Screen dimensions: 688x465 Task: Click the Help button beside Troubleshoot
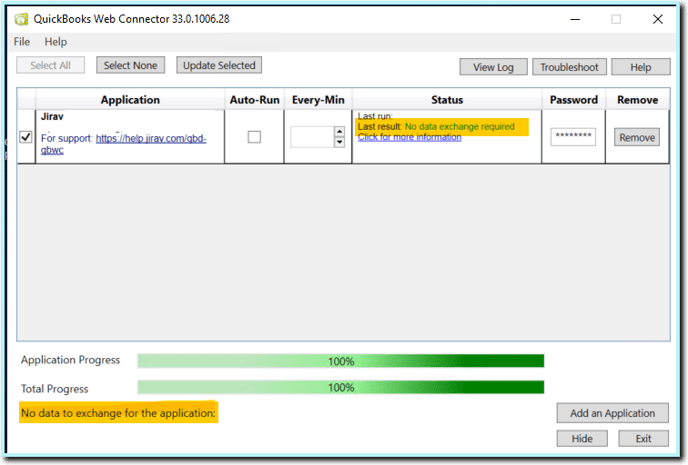pos(641,67)
